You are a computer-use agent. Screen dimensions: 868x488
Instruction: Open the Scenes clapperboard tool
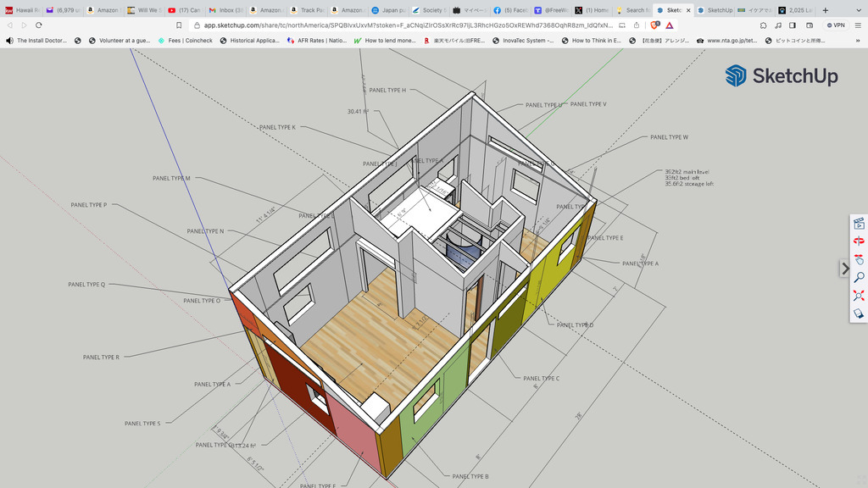click(x=858, y=224)
